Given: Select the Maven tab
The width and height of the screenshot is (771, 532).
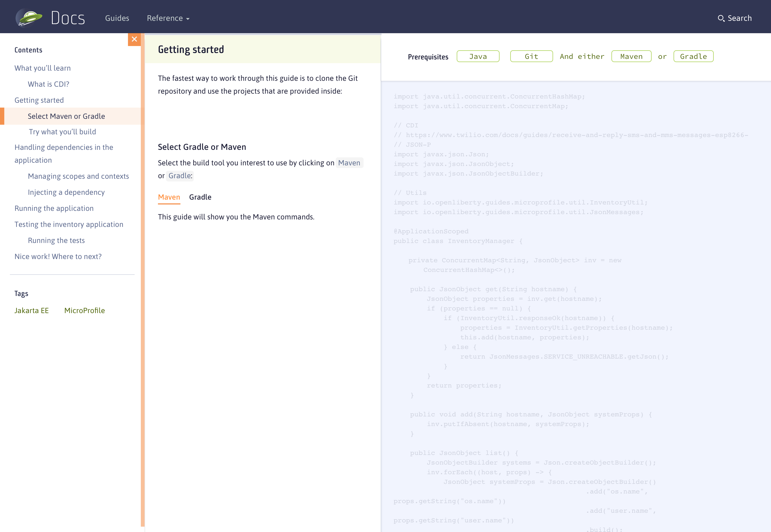Looking at the screenshot, I should [x=169, y=197].
